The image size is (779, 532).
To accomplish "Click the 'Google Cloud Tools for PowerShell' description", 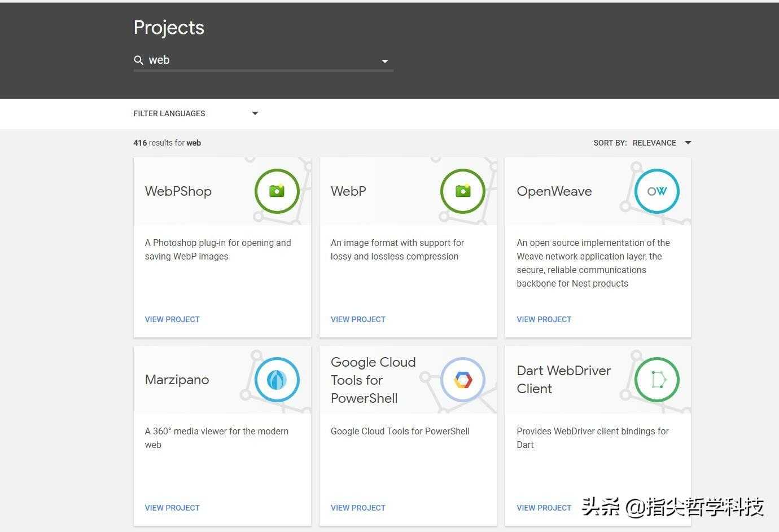I will click(400, 431).
